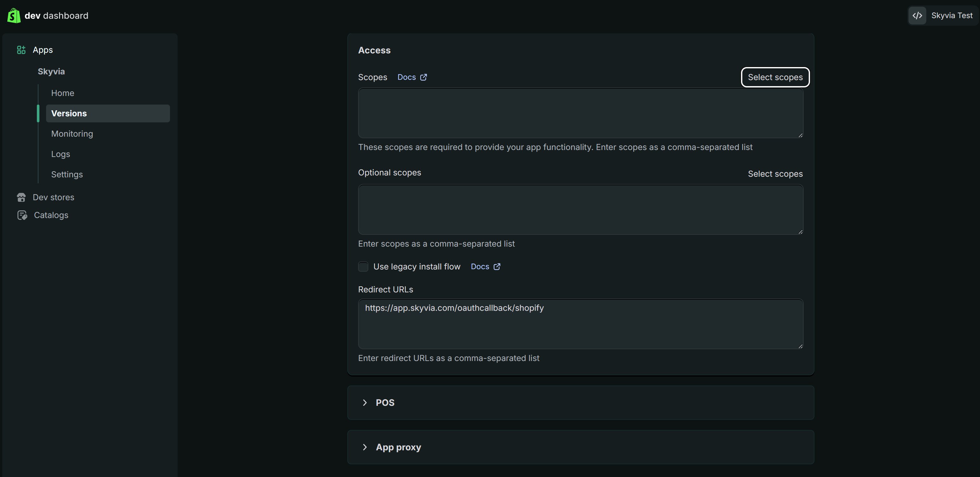Select the Apps grid icon in sidebar

tap(21, 50)
